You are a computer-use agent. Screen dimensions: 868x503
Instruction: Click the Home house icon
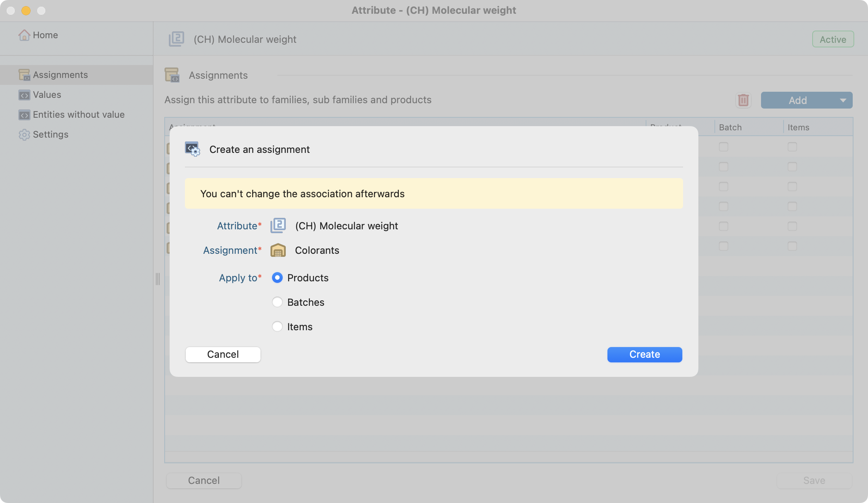[x=24, y=35]
